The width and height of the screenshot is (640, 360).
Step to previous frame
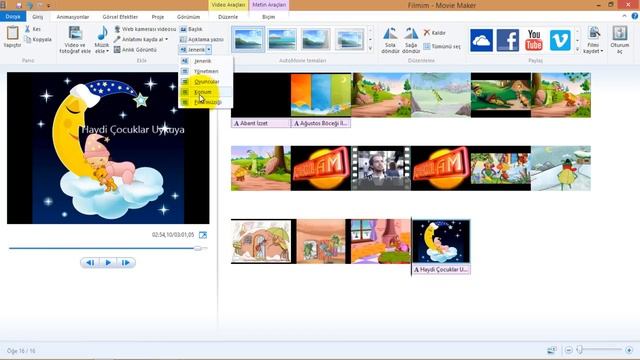(x=90, y=262)
